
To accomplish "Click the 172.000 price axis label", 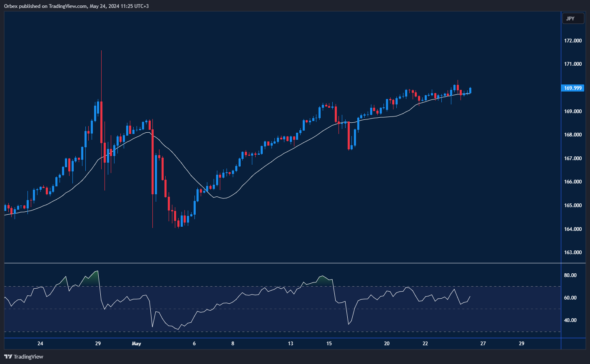I will 573,41.
